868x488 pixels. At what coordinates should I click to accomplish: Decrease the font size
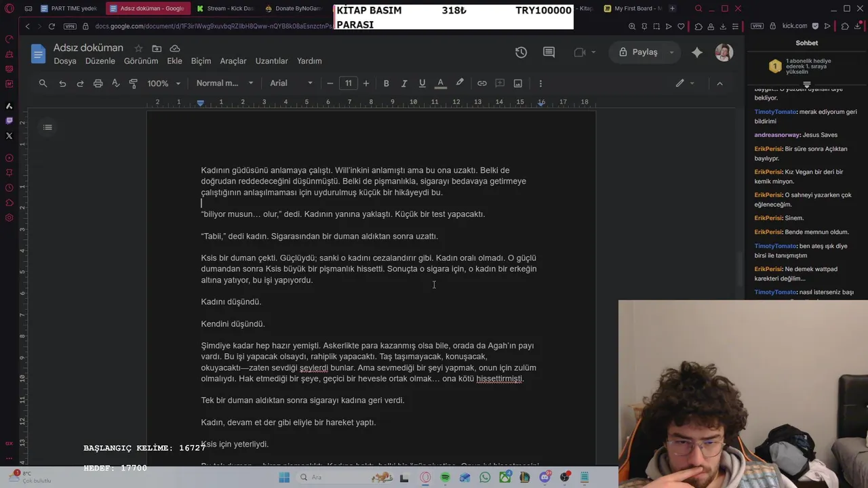[x=330, y=83]
